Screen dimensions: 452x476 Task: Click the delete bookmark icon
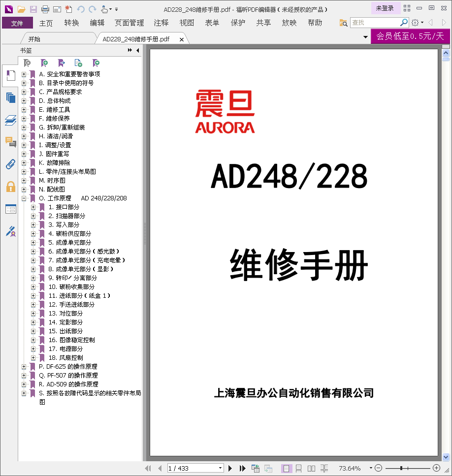(x=27, y=63)
